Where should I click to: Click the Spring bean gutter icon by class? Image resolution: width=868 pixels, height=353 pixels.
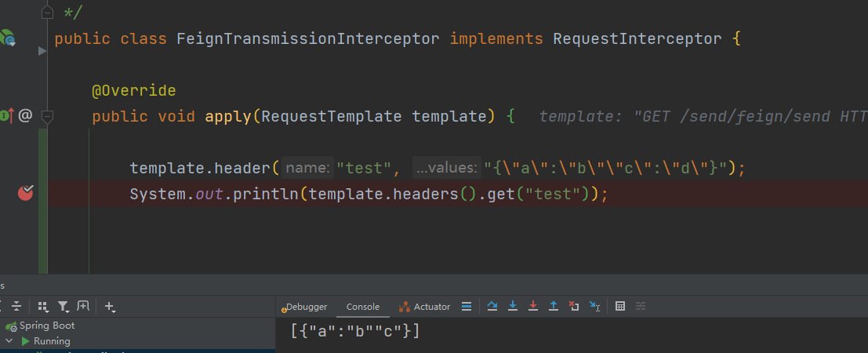click(8, 38)
